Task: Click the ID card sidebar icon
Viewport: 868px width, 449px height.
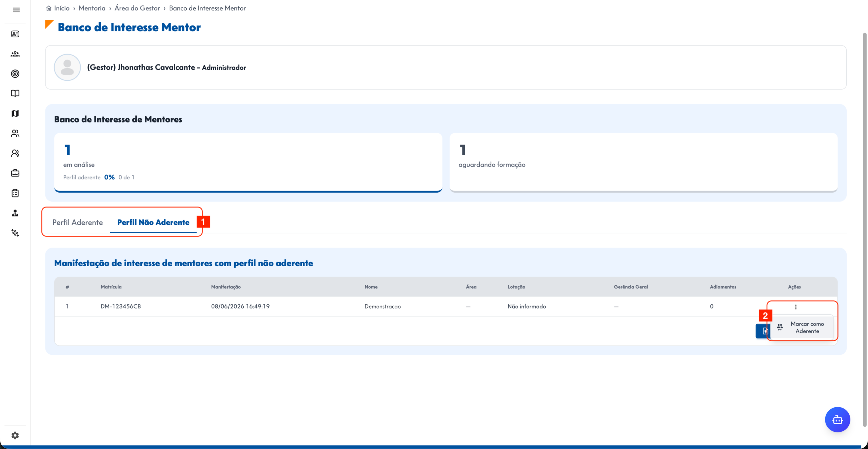Action: click(15, 34)
